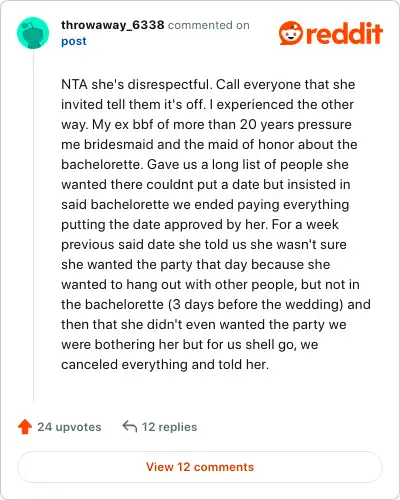Click the Reddit Snoo logo icon

point(291,33)
